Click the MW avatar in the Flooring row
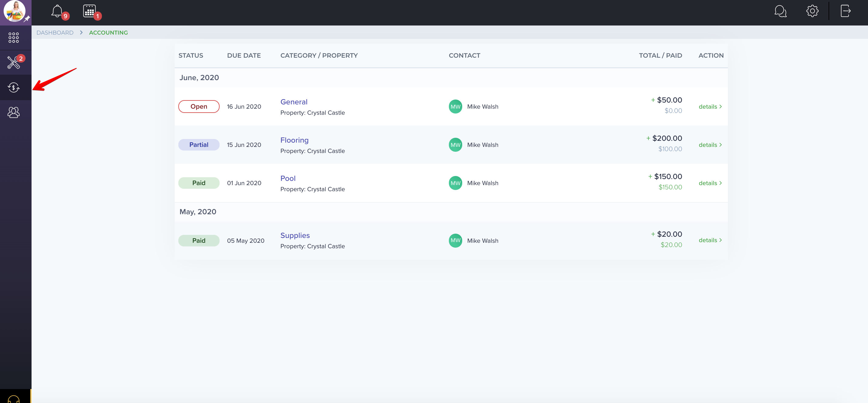This screenshot has width=868, height=403. [455, 145]
